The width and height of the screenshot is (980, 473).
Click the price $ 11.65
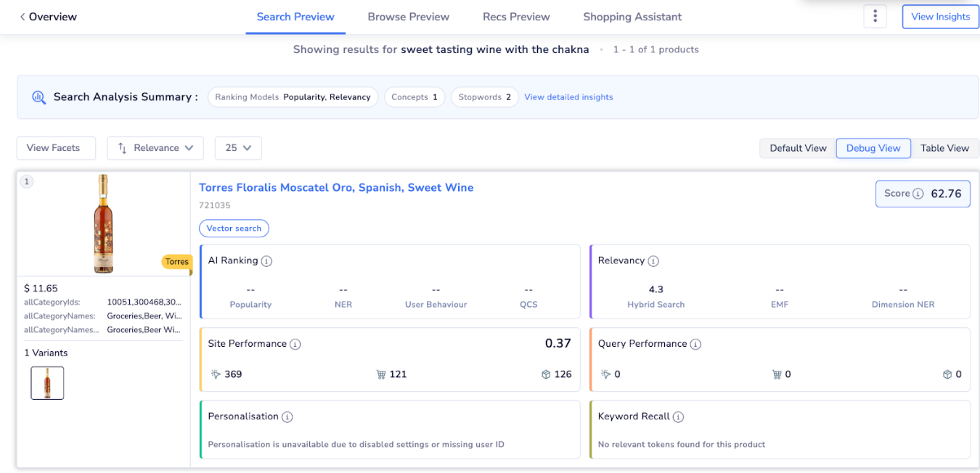[41, 288]
